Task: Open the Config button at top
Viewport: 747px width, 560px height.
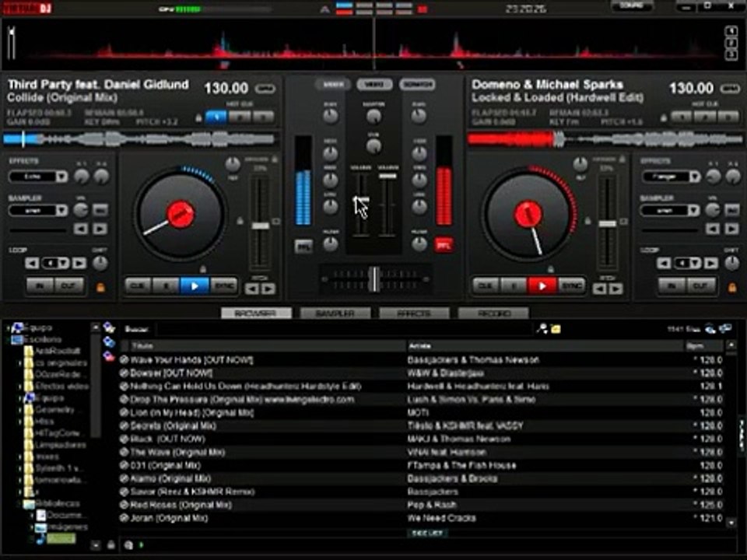Action: tap(632, 6)
